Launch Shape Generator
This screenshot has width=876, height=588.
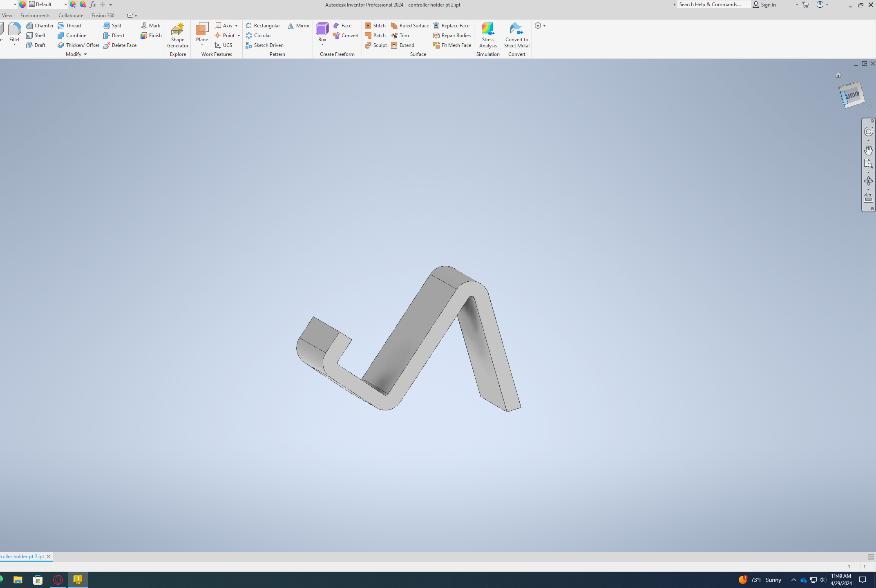178,35
